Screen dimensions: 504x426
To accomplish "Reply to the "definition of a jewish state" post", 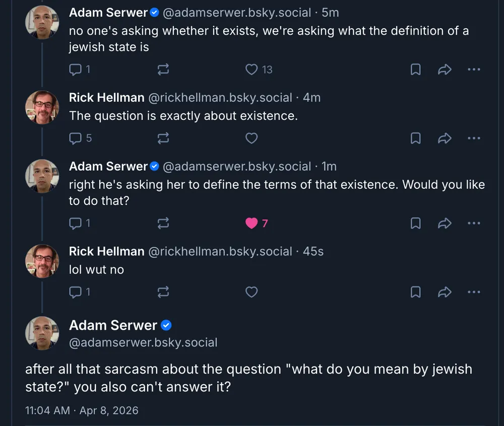I will [75, 69].
